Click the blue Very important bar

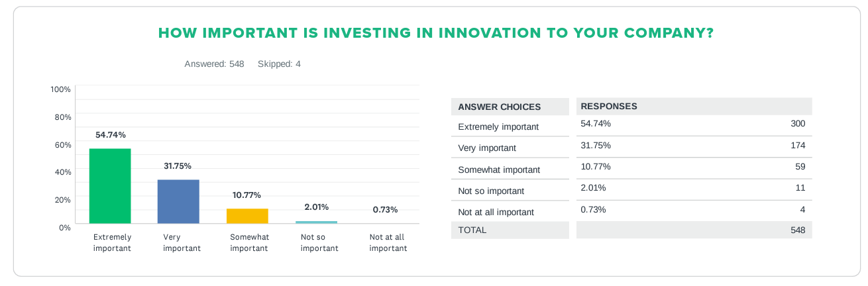tap(178, 202)
